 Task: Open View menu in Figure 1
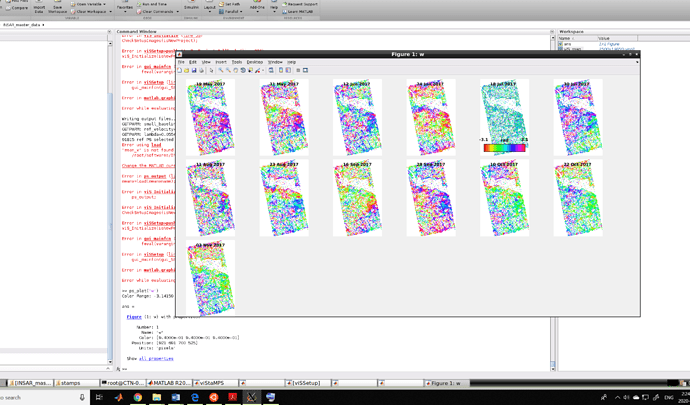[206, 62]
